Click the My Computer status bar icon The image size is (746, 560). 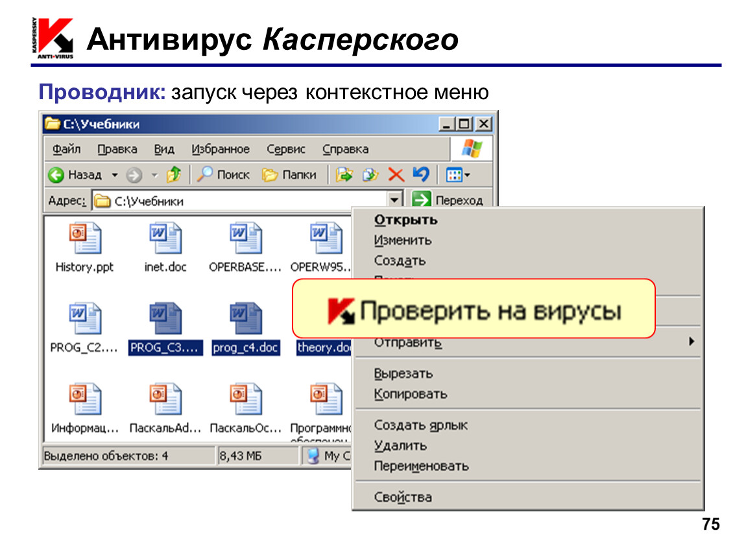pos(313,456)
